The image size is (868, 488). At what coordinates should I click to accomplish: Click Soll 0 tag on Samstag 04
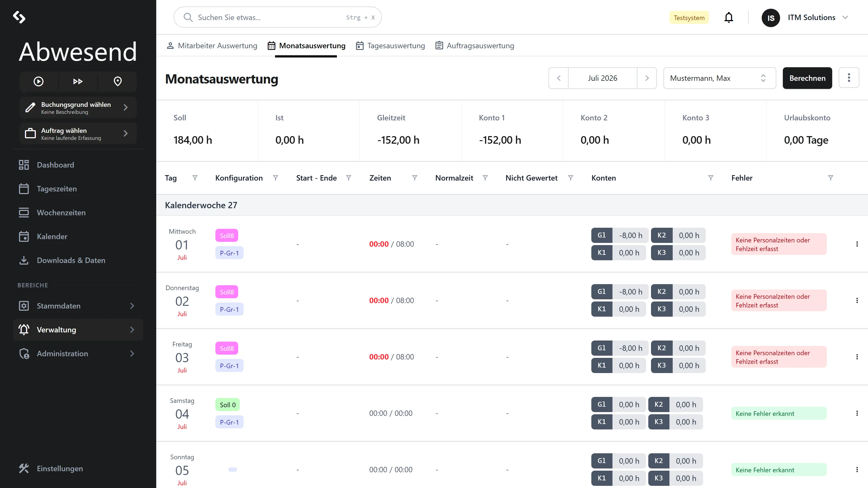click(228, 404)
